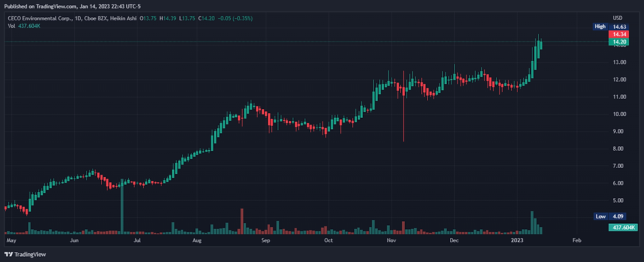Screen dimensions: 644x262
Task: Click the tall green volume spike in late June
Action: coord(122,207)
